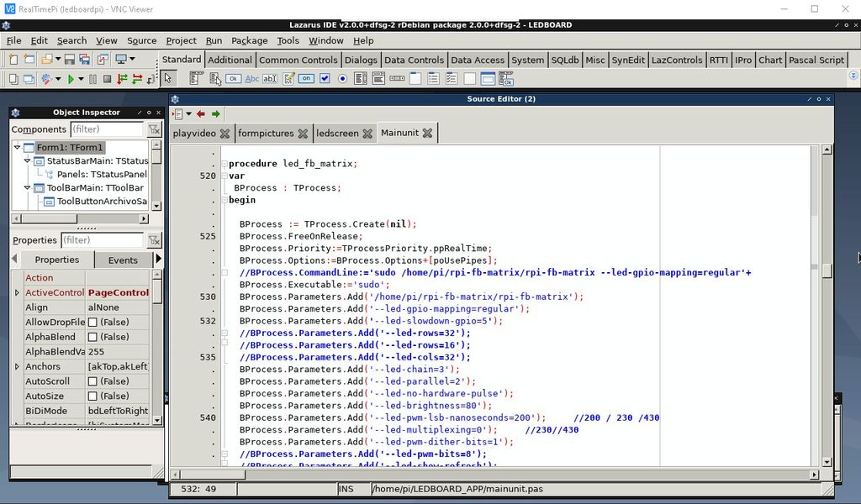Screen dimensions: 861x504
Task: Click the Save All toolbar icon
Action: click(83, 60)
